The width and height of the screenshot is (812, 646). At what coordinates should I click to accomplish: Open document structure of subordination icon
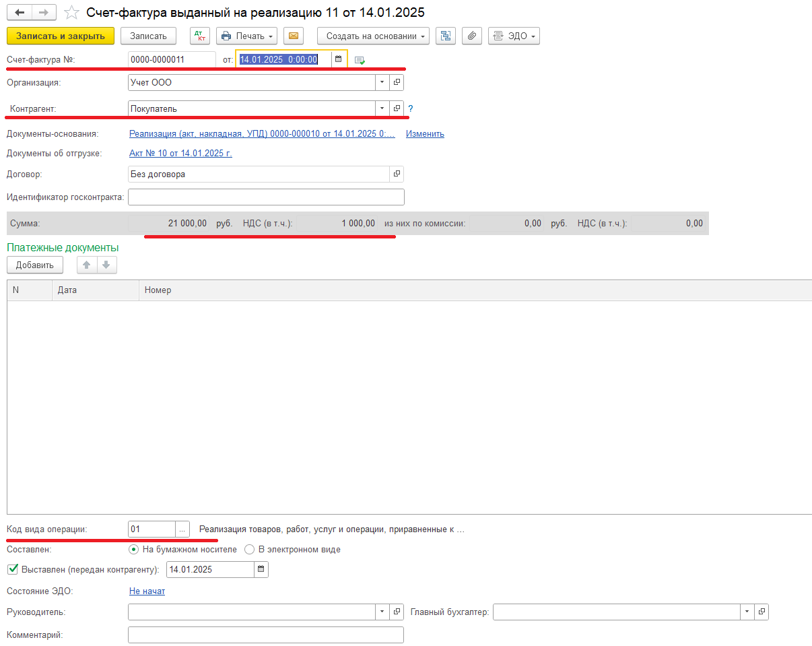[446, 36]
